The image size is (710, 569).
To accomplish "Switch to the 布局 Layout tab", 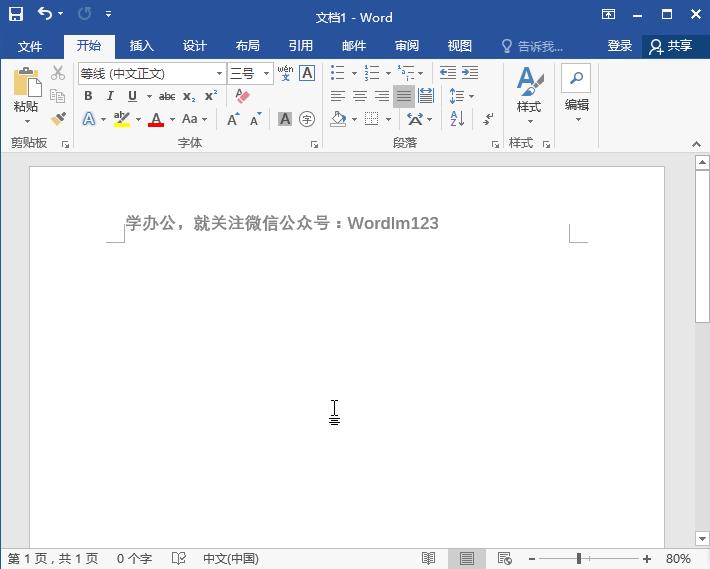I will (248, 46).
